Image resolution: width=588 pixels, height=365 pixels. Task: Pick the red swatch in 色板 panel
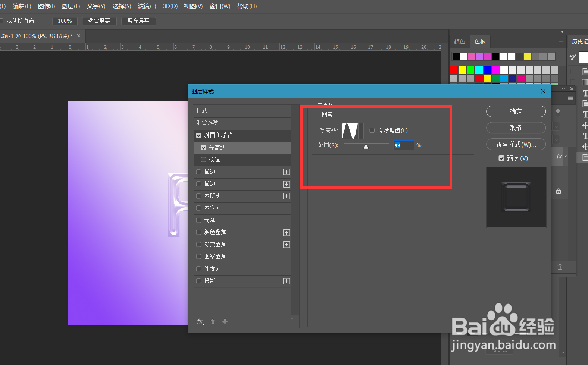pos(454,70)
